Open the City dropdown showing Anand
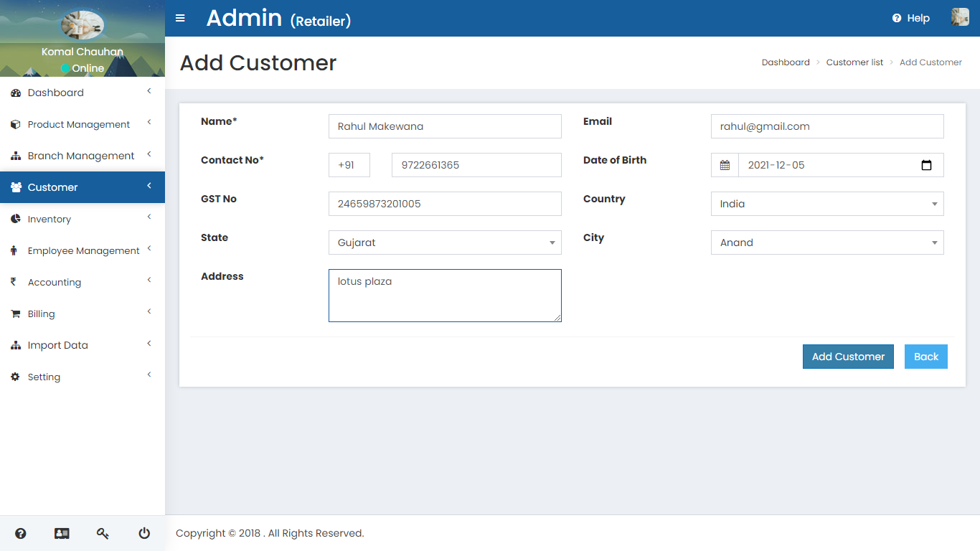Image resolution: width=980 pixels, height=551 pixels. [826, 242]
